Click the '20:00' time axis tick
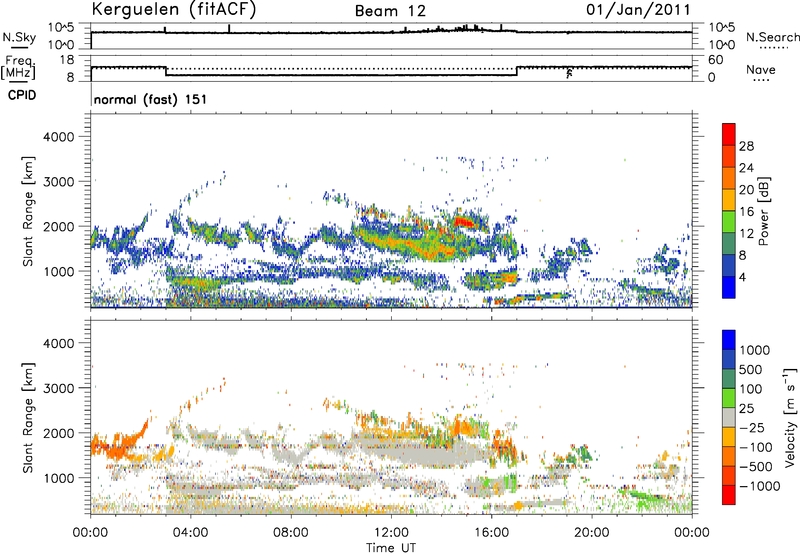This screenshot has width=800, height=554. coord(591,533)
